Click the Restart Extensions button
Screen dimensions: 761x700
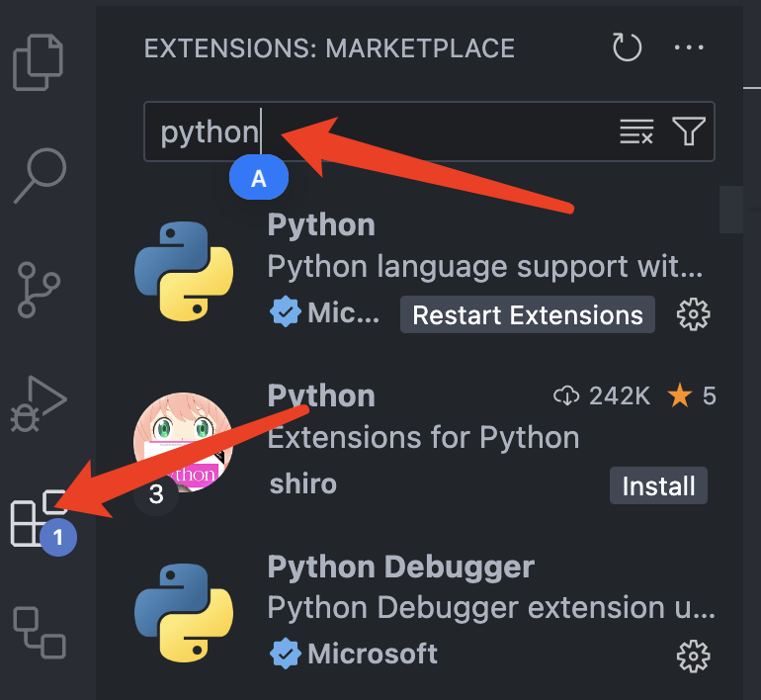(x=527, y=315)
